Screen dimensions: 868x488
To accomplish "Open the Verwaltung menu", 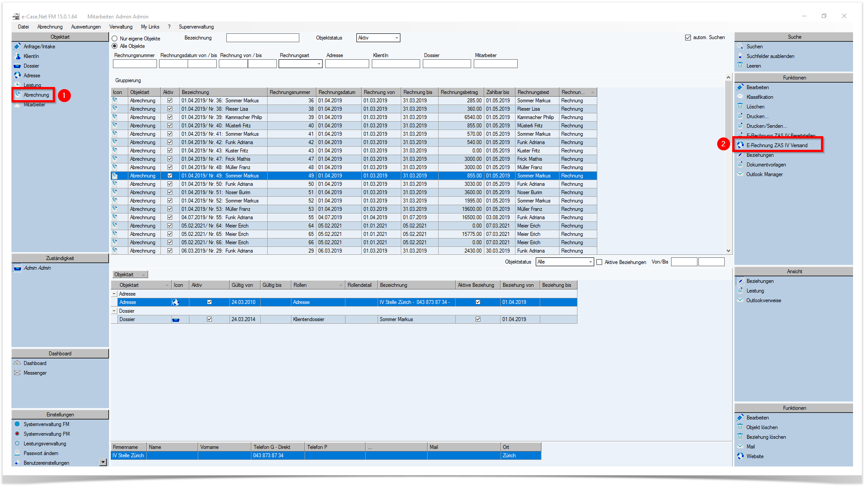I will click(121, 27).
